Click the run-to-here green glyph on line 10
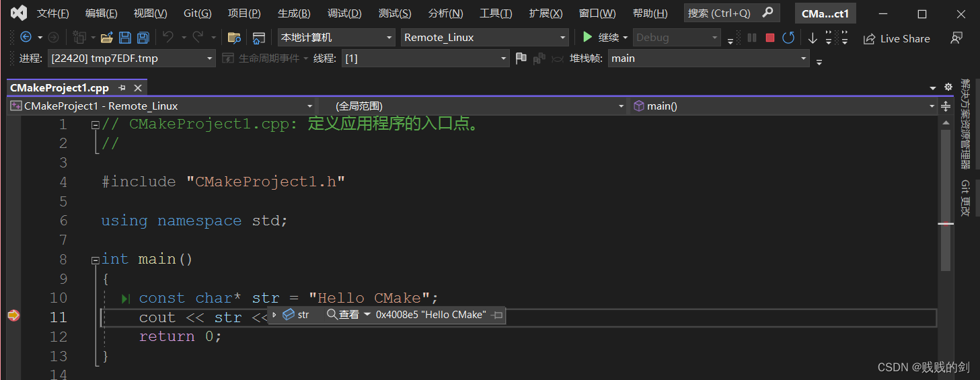 (x=126, y=298)
